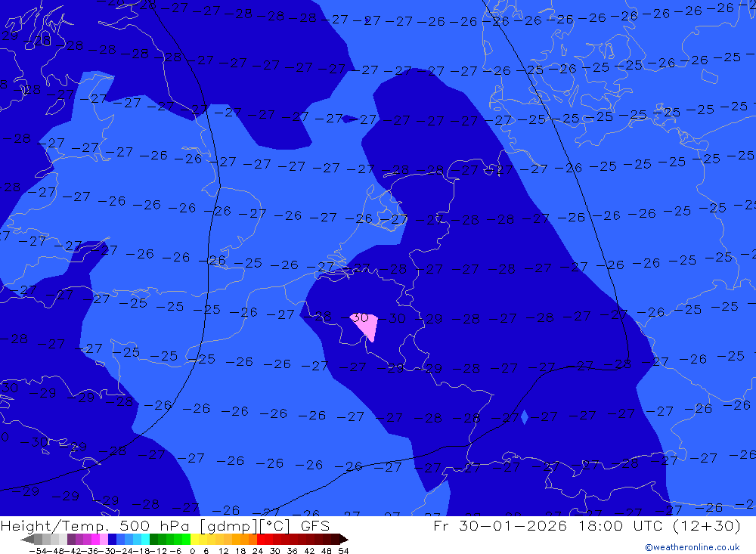756x554 pixels.
Task: Click the small light-blue diamond near −27 over southern France
Action: coord(525,416)
